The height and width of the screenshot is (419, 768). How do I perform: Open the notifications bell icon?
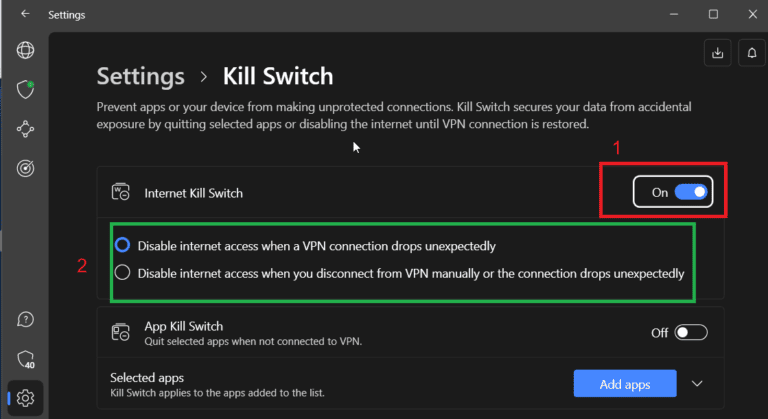click(x=751, y=54)
